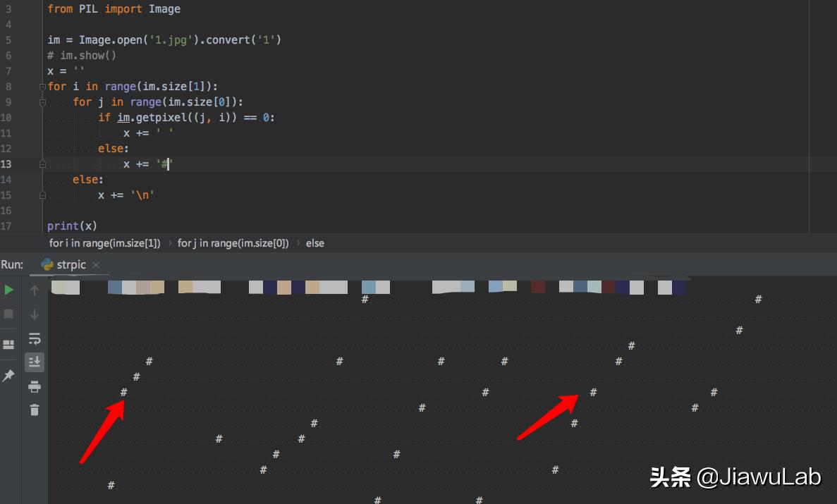Click the gray Stop program icon
Viewport: 837px width, 504px height.
(x=8, y=314)
